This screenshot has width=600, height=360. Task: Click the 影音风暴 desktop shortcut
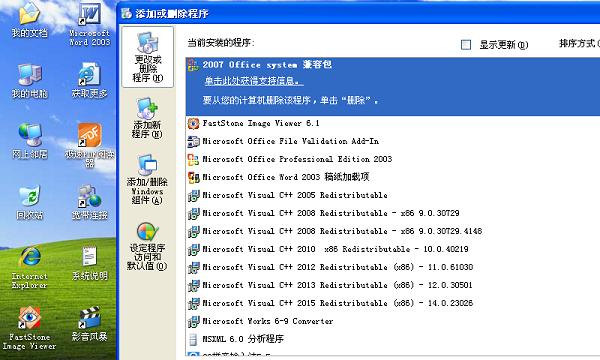[x=90, y=324]
